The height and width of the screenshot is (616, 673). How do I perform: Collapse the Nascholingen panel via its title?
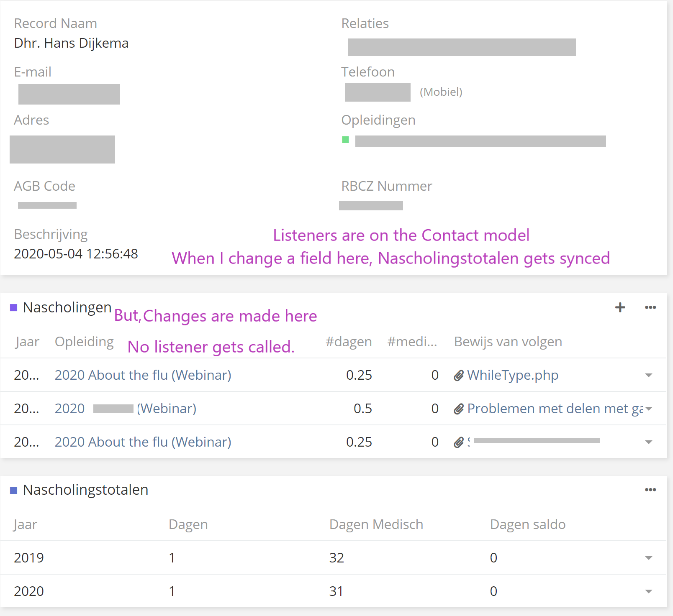point(67,307)
